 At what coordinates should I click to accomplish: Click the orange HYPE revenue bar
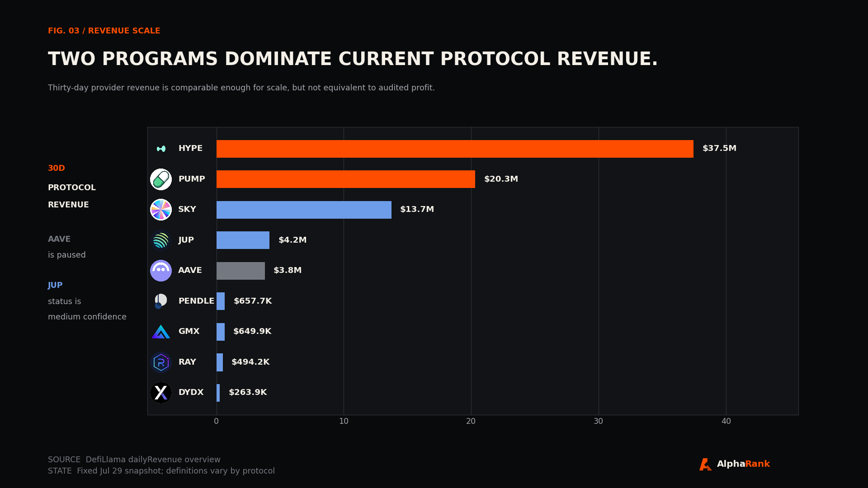pyautogui.click(x=455, y=149)
